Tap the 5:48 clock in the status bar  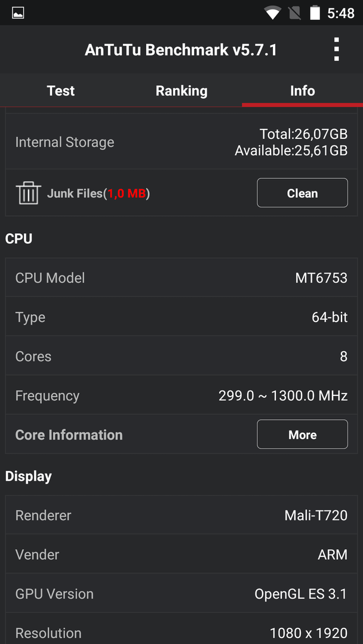coord(341,13)
